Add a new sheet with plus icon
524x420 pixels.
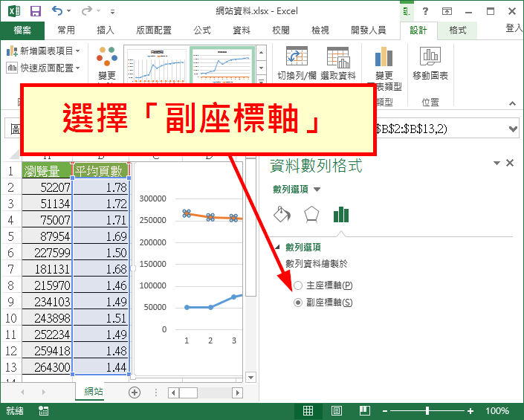pos(135,392)
